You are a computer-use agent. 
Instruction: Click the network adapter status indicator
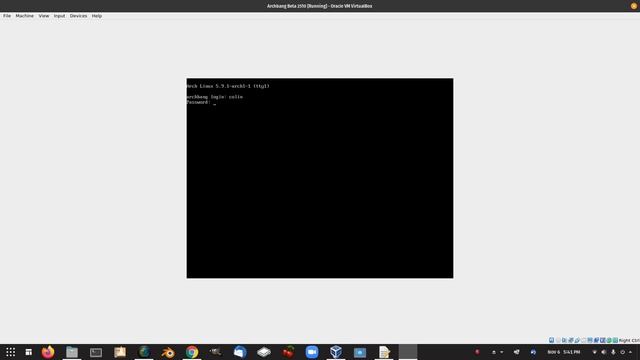(x=571, y=340)
